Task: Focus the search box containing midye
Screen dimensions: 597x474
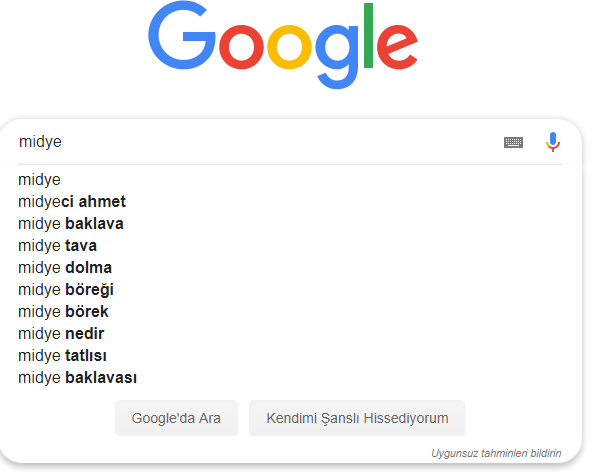Action: 259,142
